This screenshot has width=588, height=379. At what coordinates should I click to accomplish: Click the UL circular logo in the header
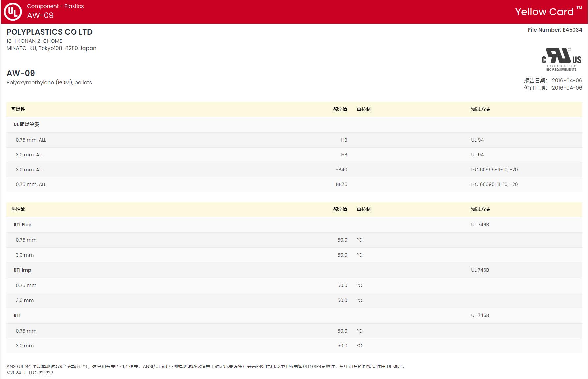tap(13, 12)
